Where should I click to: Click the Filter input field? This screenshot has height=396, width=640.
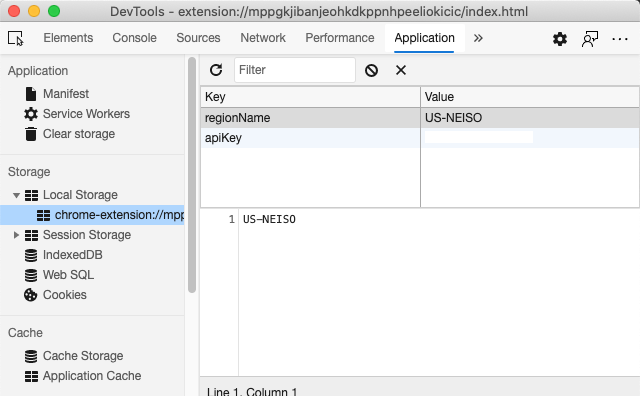295,70
